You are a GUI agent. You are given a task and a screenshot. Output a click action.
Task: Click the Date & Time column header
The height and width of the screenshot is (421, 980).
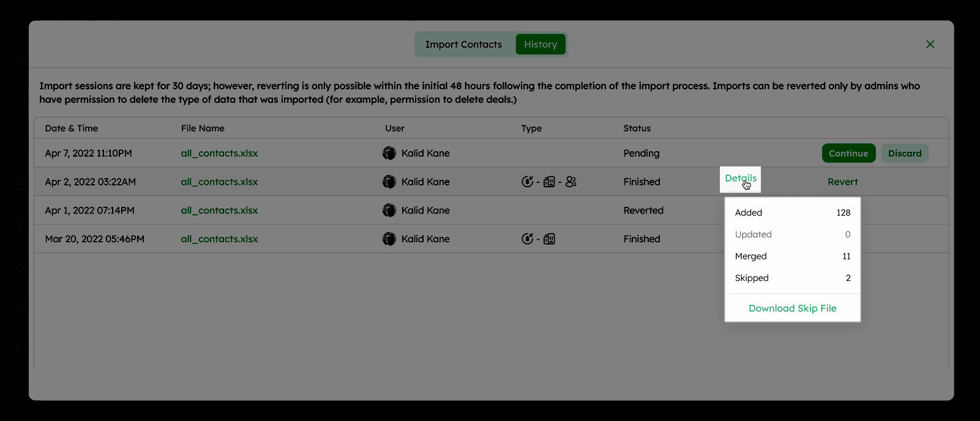[72, 129]
